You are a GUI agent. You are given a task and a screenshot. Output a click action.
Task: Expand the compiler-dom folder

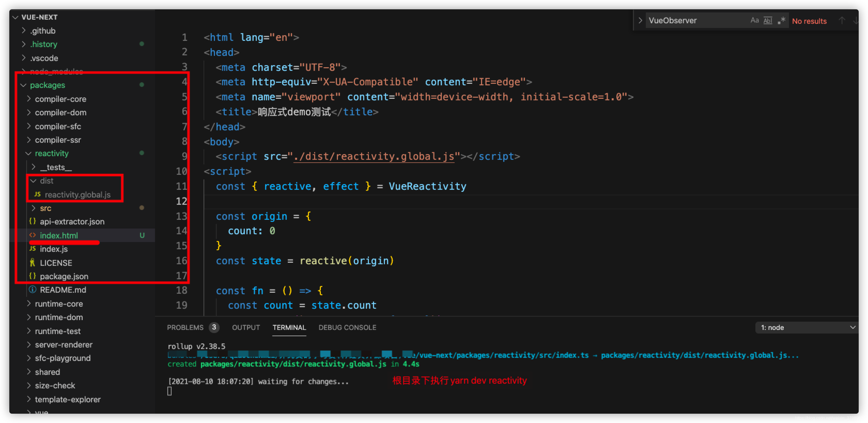pyautogui.click(x=29, y=112)
